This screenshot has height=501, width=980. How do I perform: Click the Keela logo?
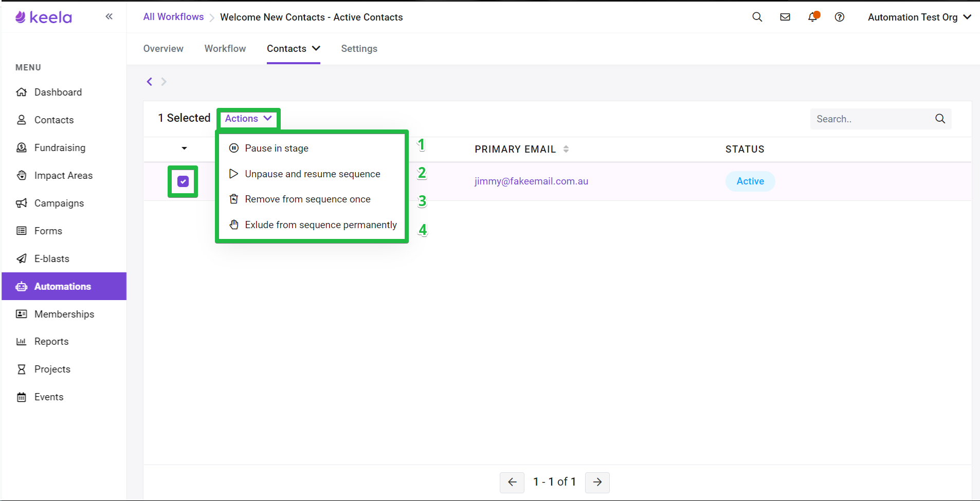(x=44, y=17)
